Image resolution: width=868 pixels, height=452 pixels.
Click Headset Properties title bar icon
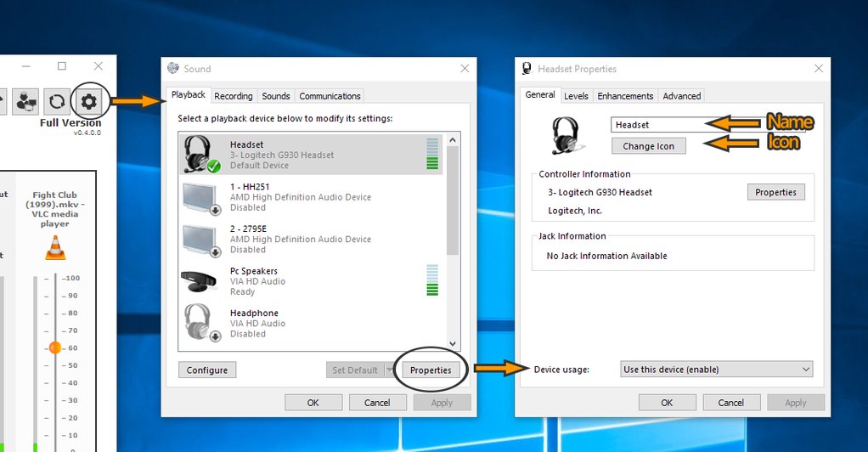pos(527,69)
